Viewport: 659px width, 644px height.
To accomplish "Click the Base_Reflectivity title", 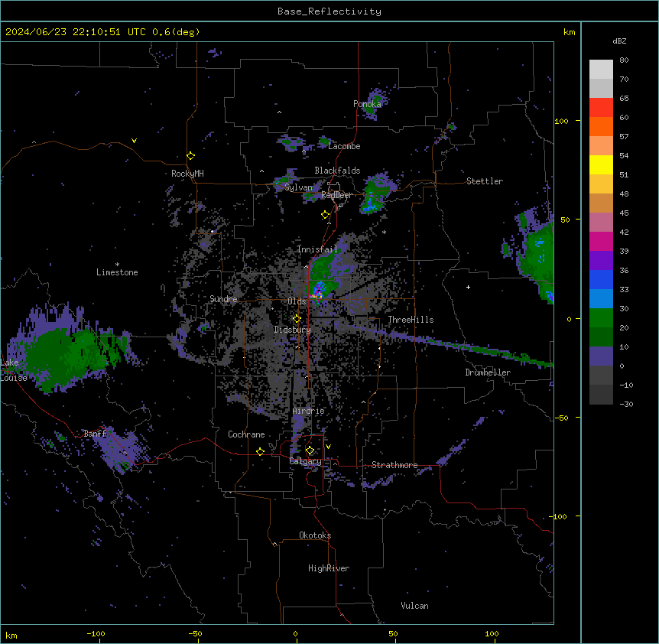I will coord(329,11).
